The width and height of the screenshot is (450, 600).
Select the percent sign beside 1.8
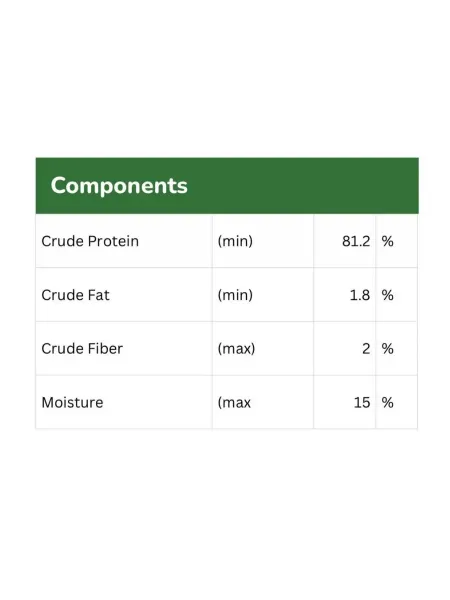coord(387,295)
